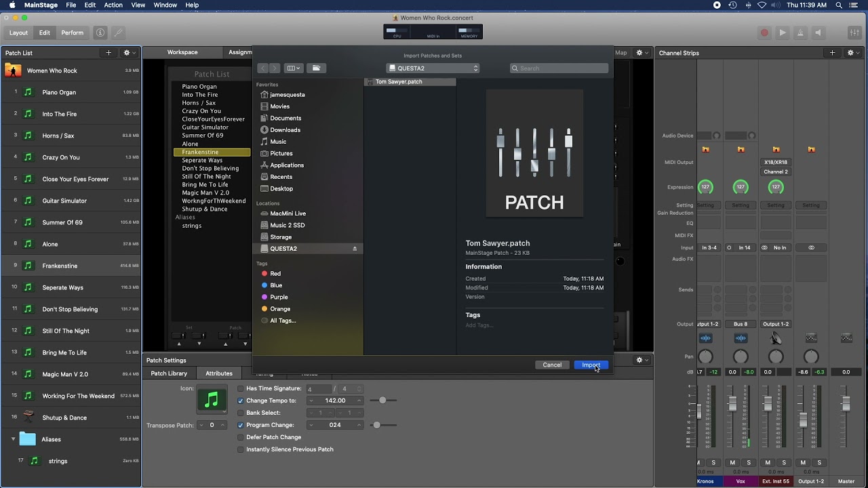Open the Action menu
Viewport: 868px width, 488px height.
[x=113, y=5]
